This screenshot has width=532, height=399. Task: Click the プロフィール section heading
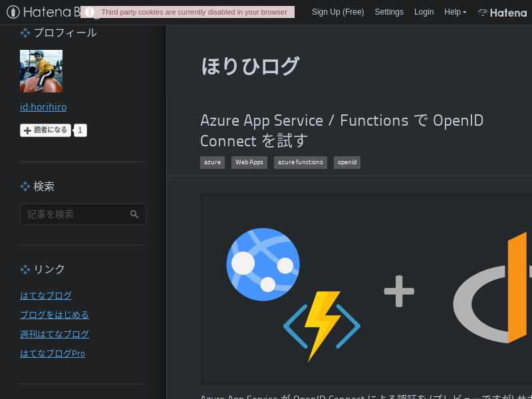click(x=59, y=33)
